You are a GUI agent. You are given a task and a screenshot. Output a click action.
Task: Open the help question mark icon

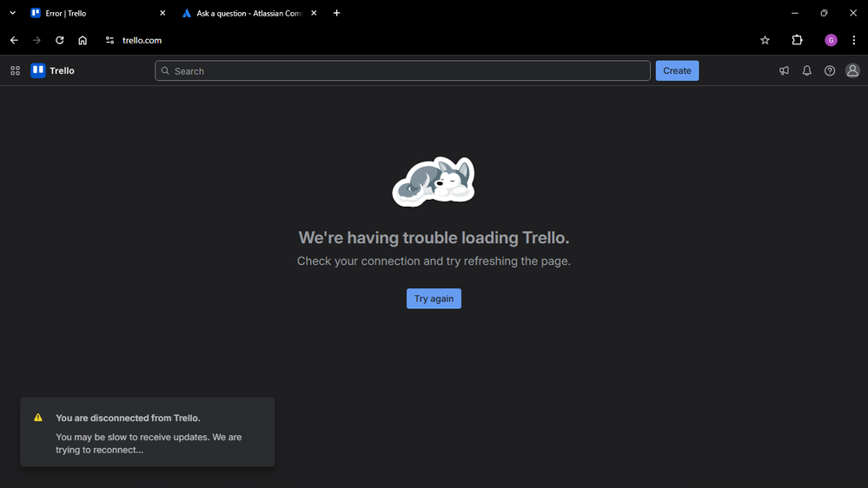[x=829, y=71]
